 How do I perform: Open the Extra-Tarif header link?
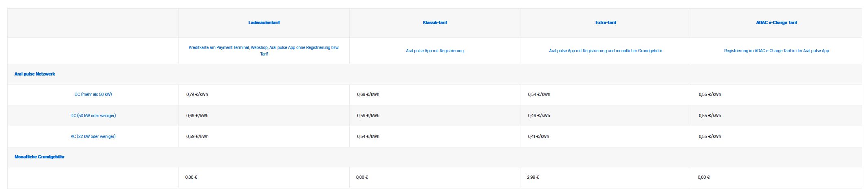point(606,23)
